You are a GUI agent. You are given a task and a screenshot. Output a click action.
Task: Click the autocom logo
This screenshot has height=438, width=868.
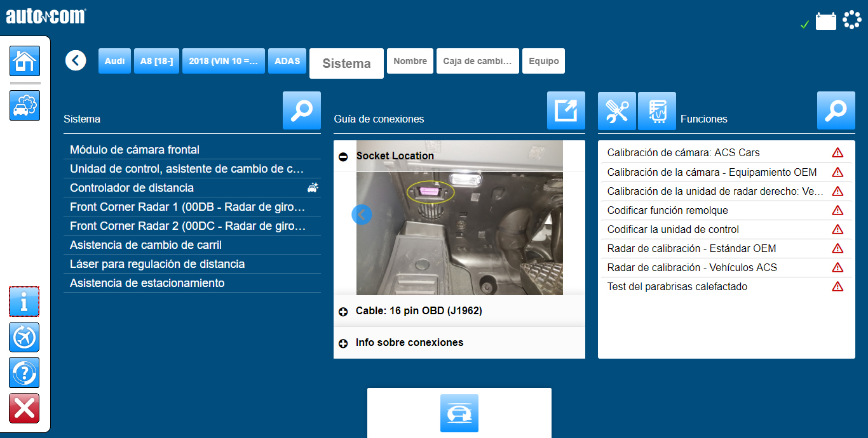[x=46, y=16]
